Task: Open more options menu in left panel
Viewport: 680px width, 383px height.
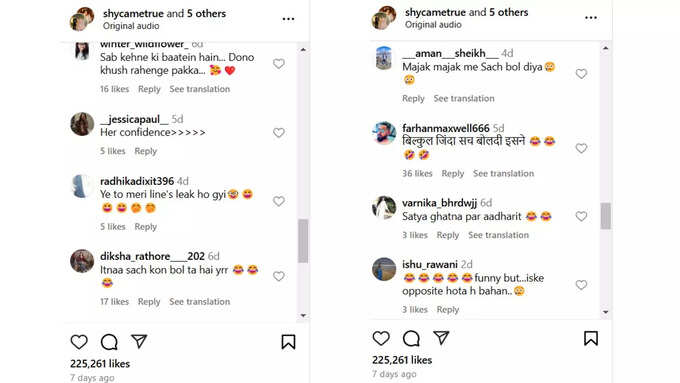Action: coord(288,19)
